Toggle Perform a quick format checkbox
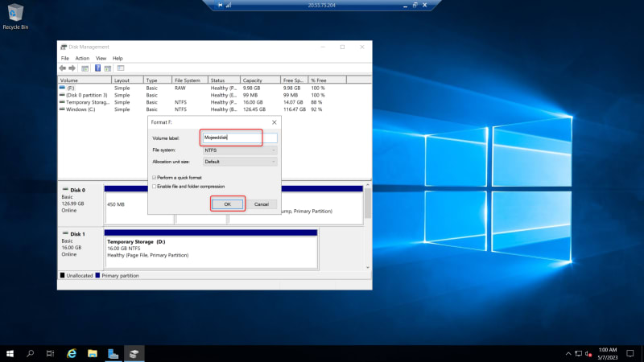Screen dimensions: 644x362 (155, 177)
